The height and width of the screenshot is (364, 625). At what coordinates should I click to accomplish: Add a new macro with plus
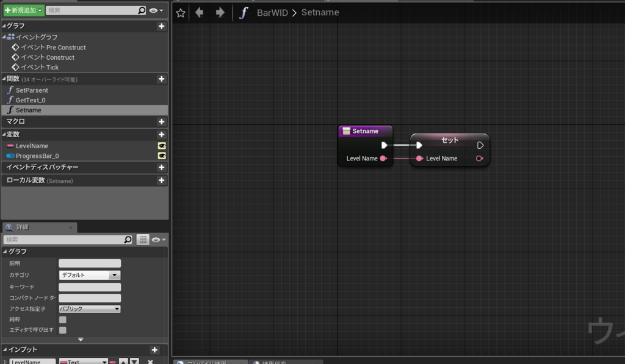pos(161,121)
